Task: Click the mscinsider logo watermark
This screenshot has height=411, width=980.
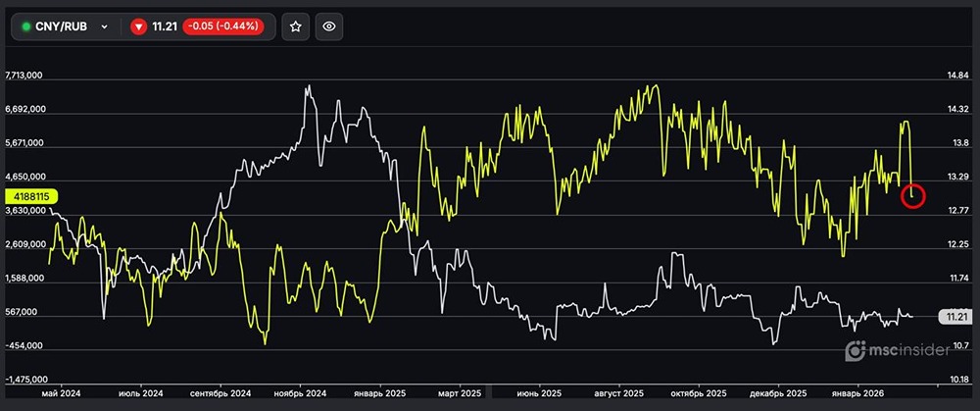Action: pos(894,350)
